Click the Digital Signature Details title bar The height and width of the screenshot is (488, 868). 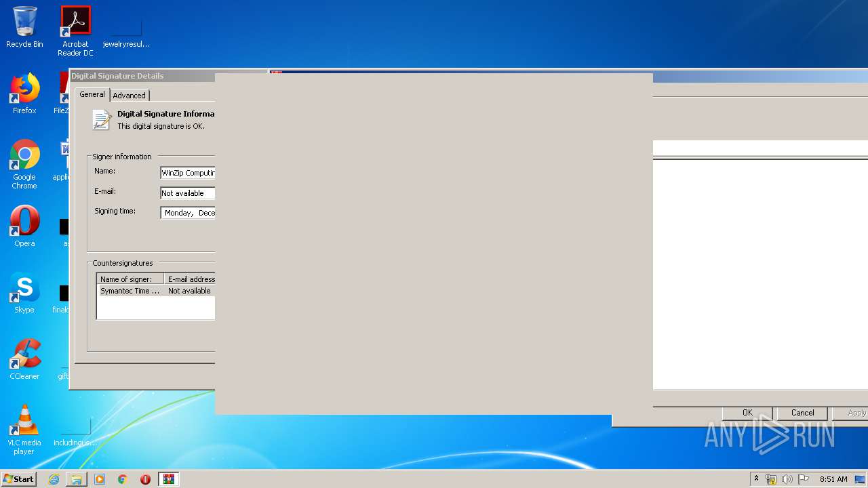[142, 76]
